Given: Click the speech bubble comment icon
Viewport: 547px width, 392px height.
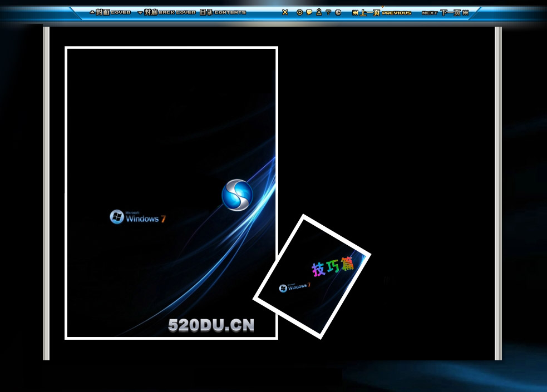Looking at the screenshot, I should tap(309, 13).
